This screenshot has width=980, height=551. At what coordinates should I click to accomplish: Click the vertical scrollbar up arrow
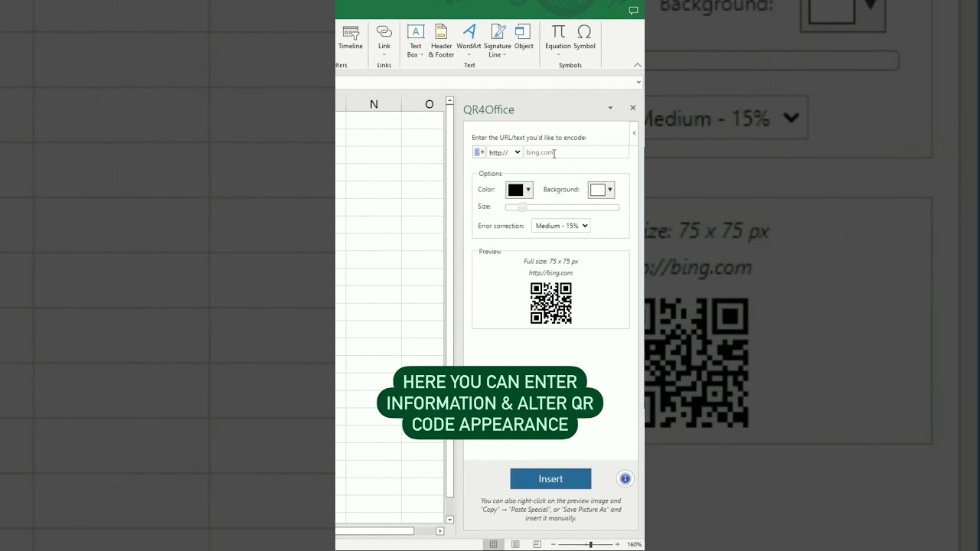point(450,101)
